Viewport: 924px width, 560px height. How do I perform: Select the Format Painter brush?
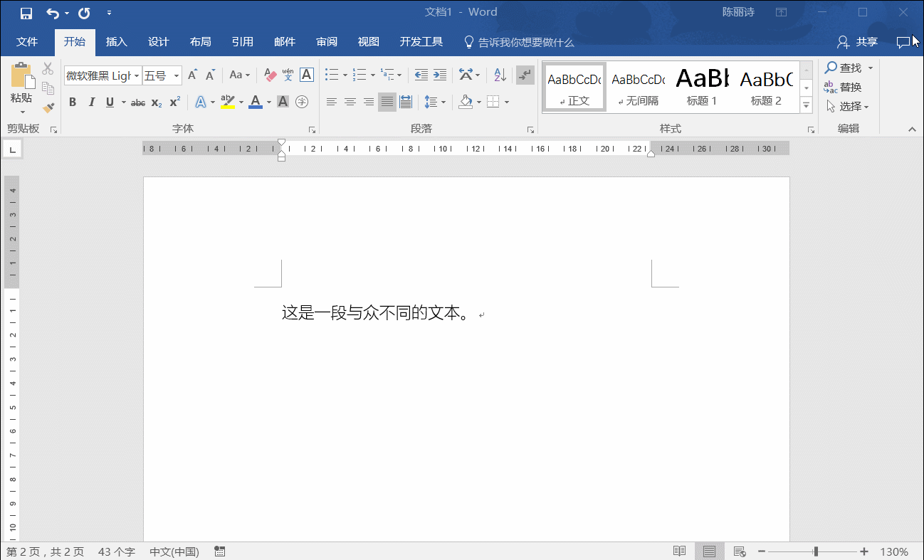pos(48,108)
